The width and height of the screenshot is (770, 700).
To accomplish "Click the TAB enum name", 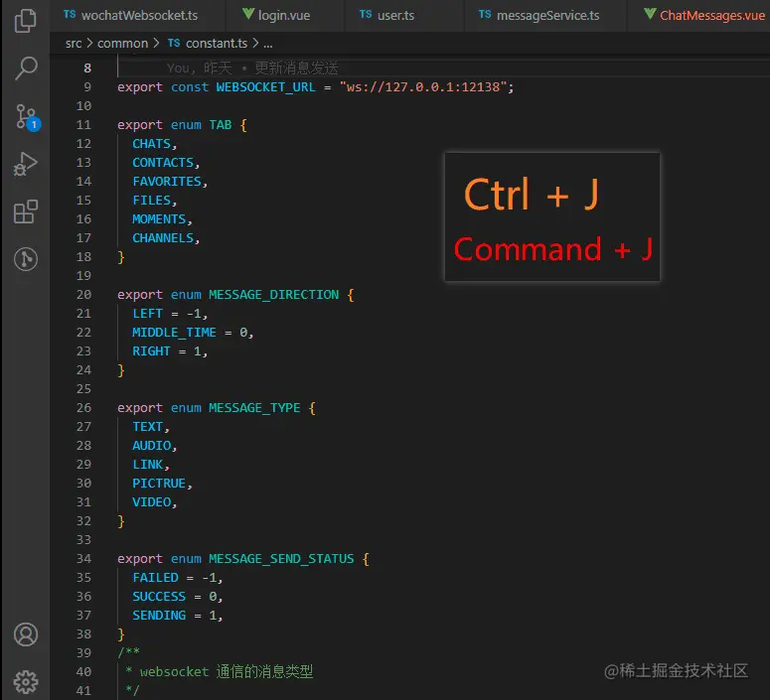I will click(220, 125).
